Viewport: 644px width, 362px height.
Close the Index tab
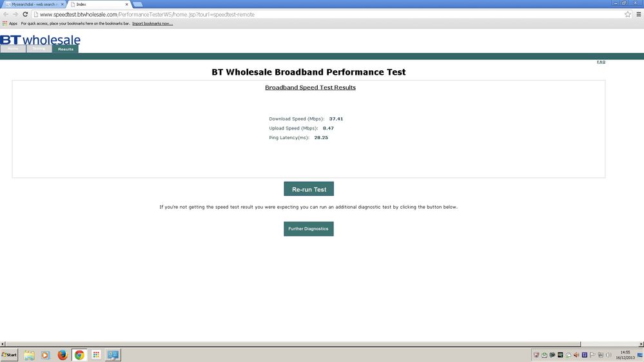126,4
